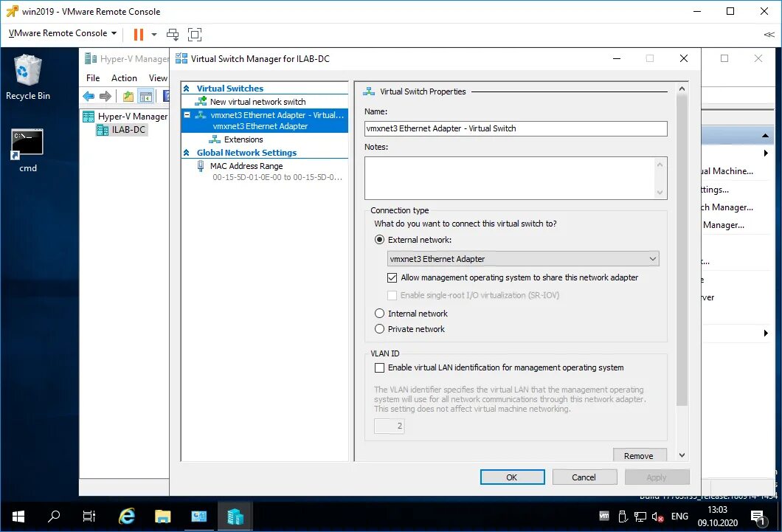Open the Windows Start menu
Image resolution: width=782 pixels, height=532 pixels.
tap(18, 517)
